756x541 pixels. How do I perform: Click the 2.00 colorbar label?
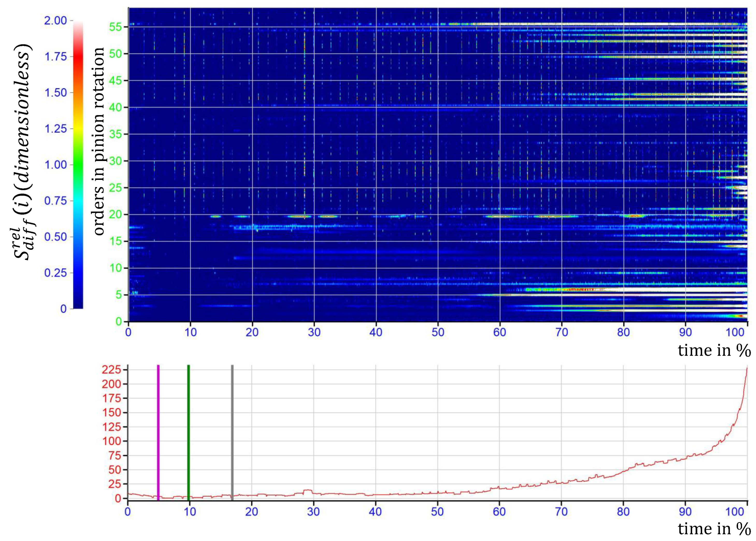[x=56, y=21]
